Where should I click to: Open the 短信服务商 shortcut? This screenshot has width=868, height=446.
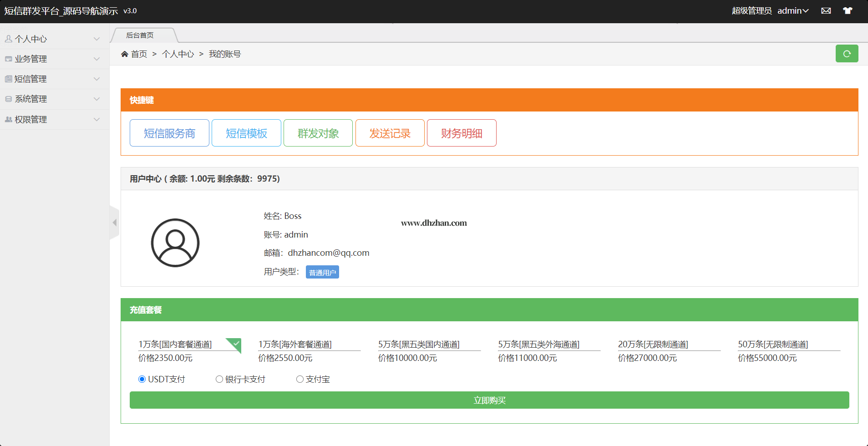(169, 133)
